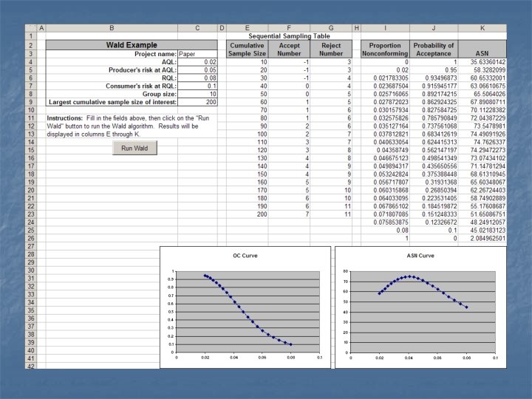Click ASN value 2.084962501

pyautogui.click(x=482, y=238)
